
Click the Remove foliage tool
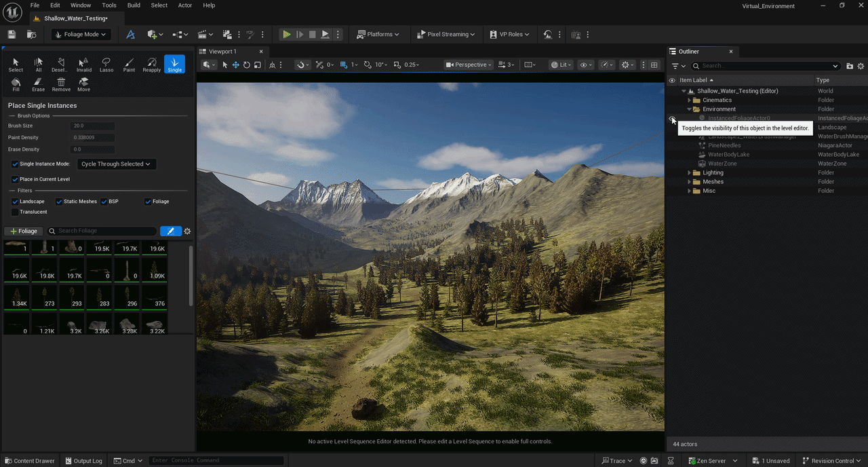(61, 84)
